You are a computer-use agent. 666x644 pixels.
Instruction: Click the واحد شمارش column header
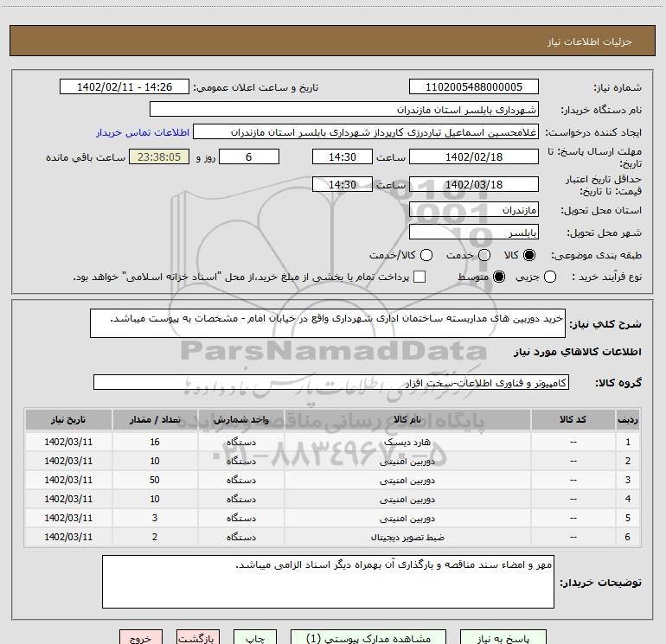click(240, 420)
